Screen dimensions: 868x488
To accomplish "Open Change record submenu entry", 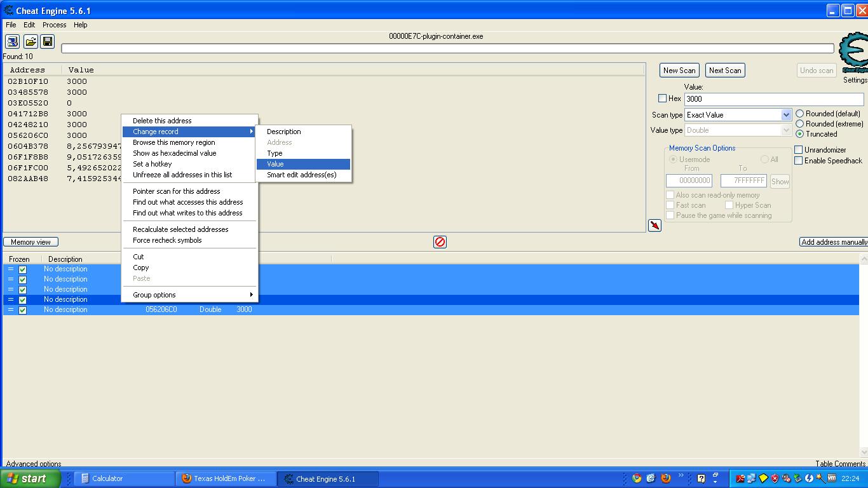I will 189,132.
